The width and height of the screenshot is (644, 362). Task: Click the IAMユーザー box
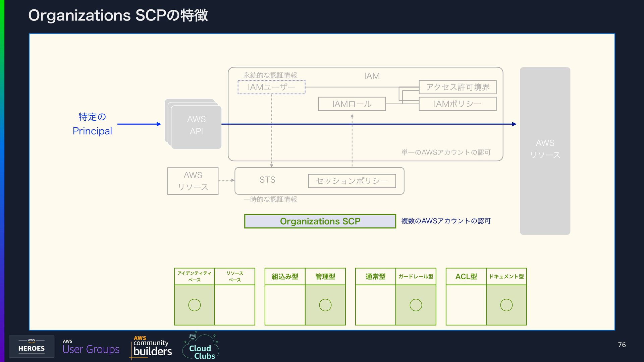[x=271, y=87]
